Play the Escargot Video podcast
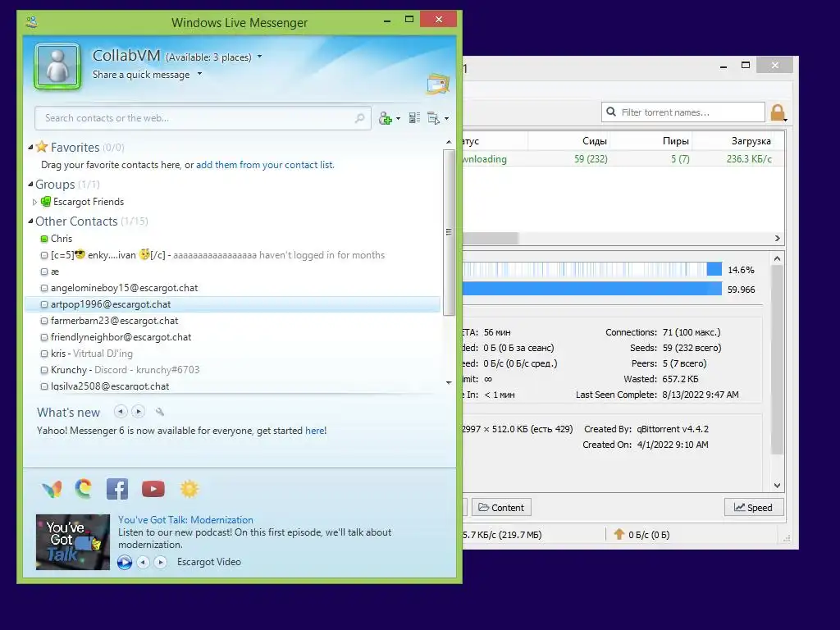 coord(125,562)
